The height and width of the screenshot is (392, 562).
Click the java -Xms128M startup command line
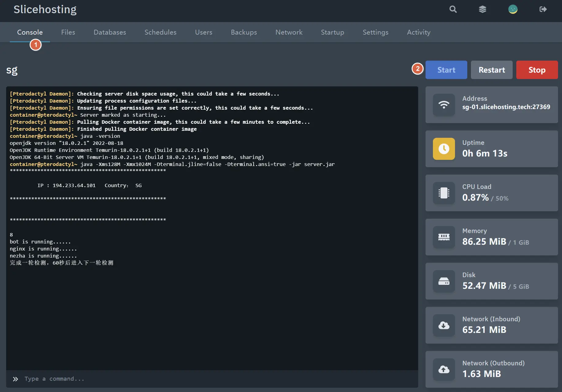(x=172, y=164)
